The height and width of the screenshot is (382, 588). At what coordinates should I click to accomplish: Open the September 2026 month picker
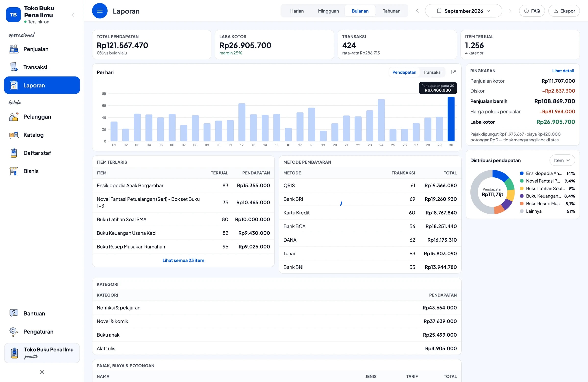click(x=463, y=11)
